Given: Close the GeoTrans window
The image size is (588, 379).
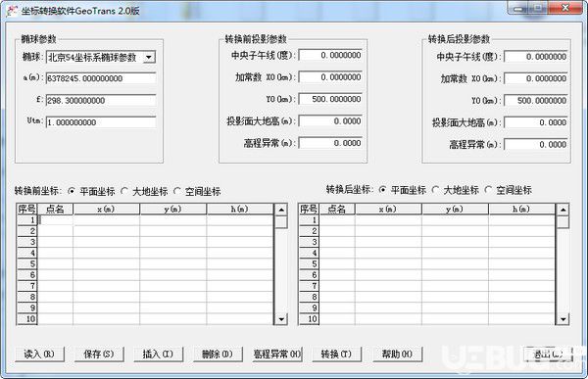Looking at the screenshot, I should (565, 8).
